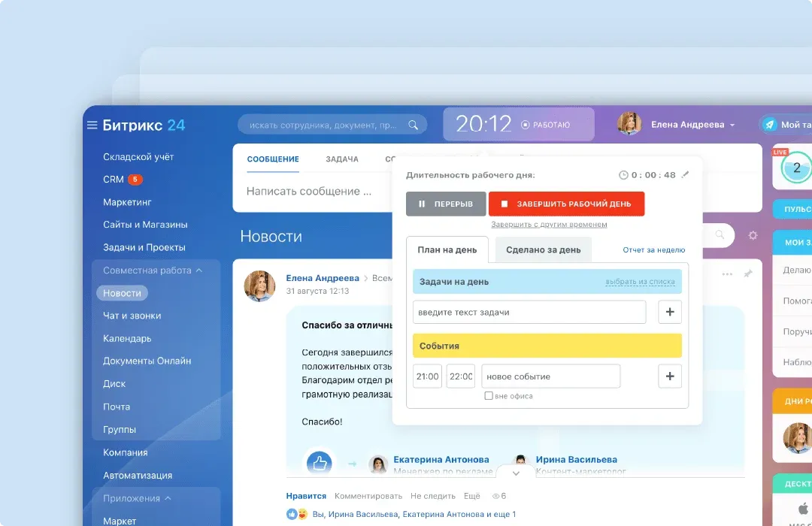The width and height of the screenshot is (812, 526).
Task: Click the 'введите текст задачи' input field
Action: 529,312
